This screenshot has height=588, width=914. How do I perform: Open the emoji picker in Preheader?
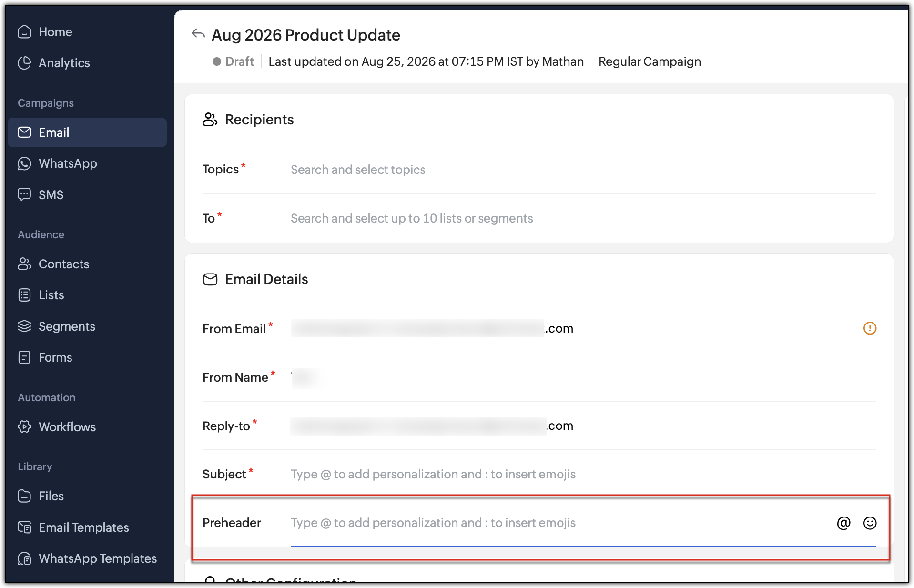[870, 523]
